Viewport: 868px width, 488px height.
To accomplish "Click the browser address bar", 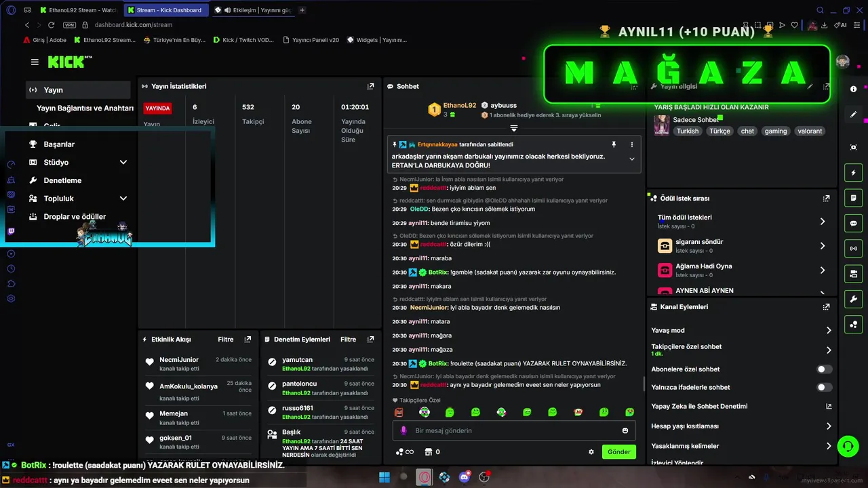I will 134,25.
